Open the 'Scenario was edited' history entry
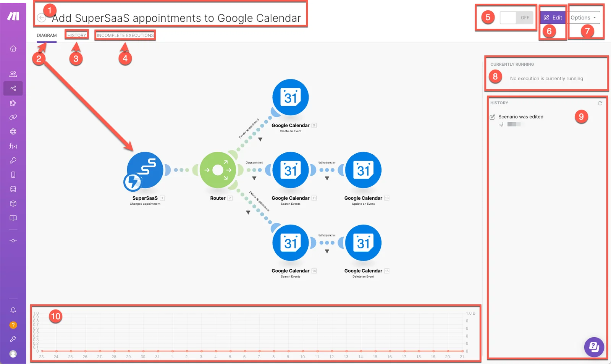The height and width of the screenshot is (364, 611). [521, 117]
